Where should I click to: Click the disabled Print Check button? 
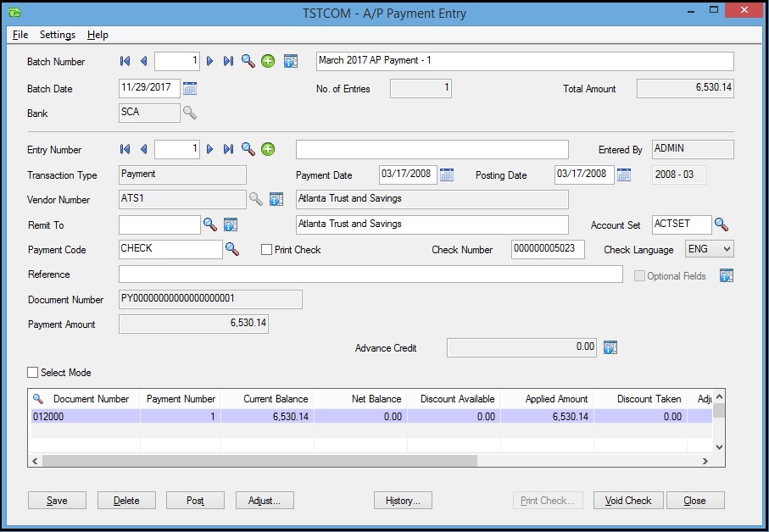tap(548, 500)
